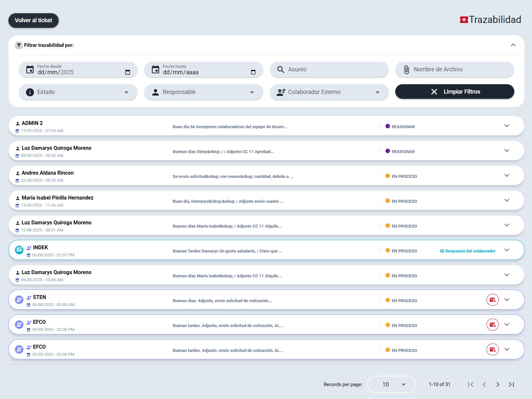The width and height of the screenshot is (532, 399).
Task: Open the Fecha desde calendar picker icon
Action: point(128,72)
